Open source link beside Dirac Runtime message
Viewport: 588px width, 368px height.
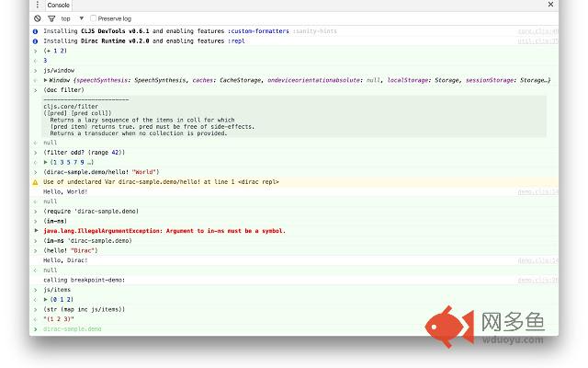(x=537, y=40)
